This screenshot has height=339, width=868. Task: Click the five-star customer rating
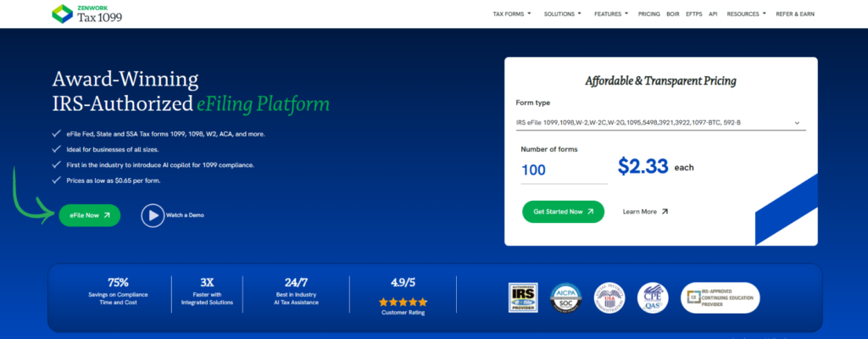click(x=403, y=302)
